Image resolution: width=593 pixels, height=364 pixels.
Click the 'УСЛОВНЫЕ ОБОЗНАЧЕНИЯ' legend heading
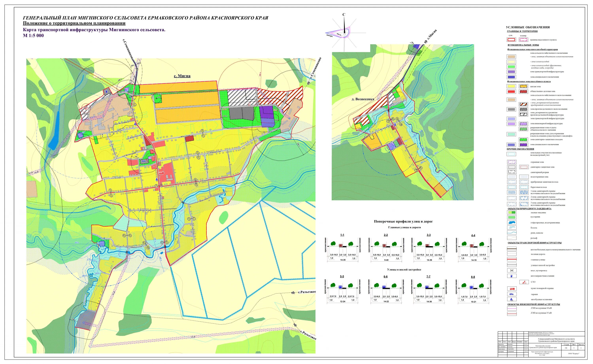pyautogui.click(x=528, y=27)
